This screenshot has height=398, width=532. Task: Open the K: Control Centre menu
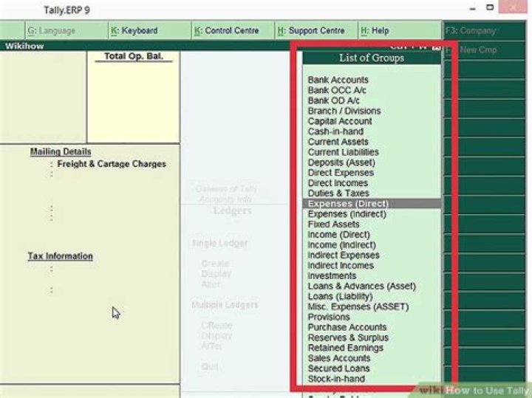click(233, 30)
